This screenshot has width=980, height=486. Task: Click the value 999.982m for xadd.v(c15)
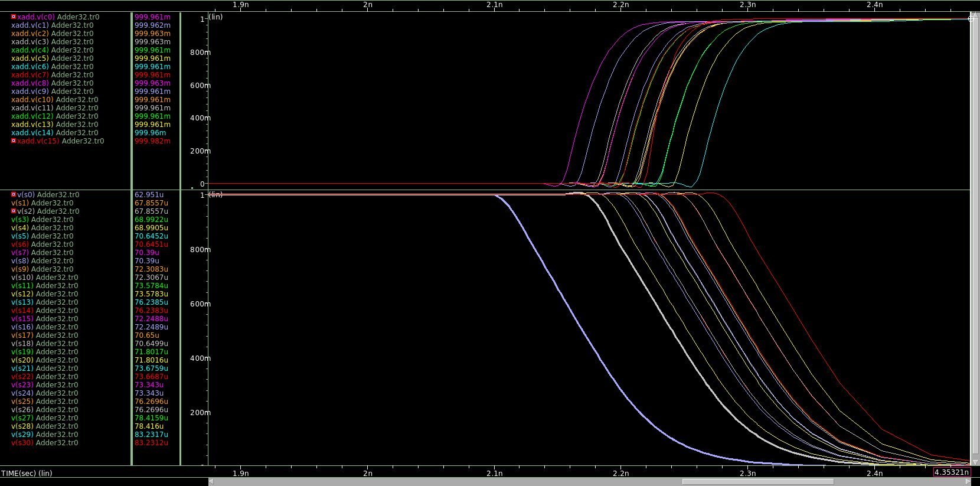click(x=152, y=141)
